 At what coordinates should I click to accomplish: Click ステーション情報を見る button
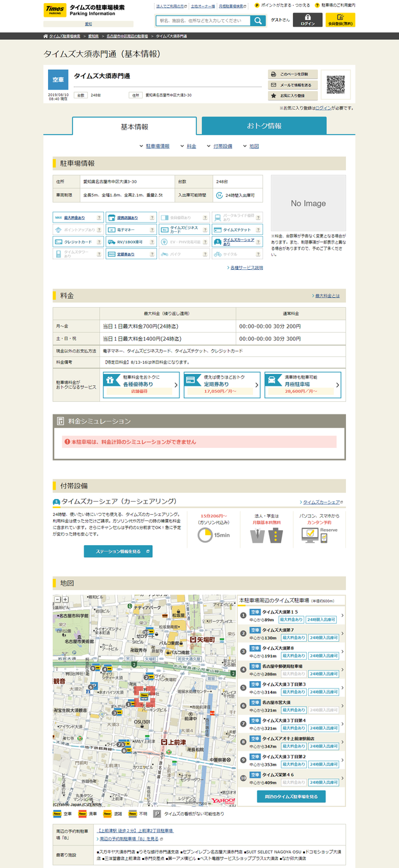118,551
